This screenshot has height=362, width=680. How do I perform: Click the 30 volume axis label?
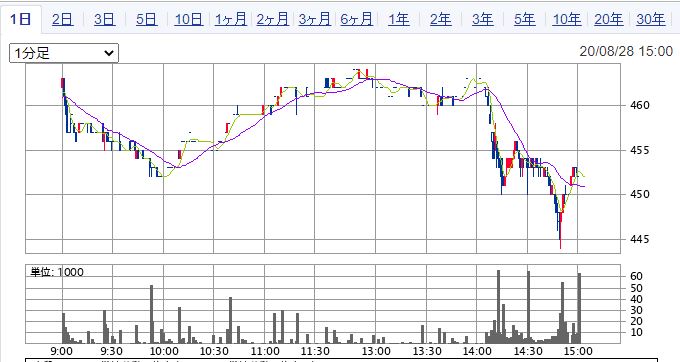(636, 310)
